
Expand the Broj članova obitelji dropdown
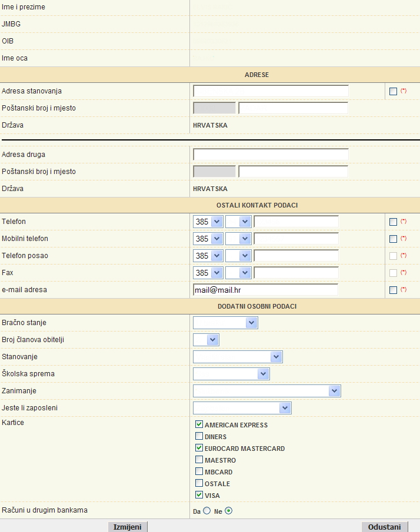coord(206,340)
